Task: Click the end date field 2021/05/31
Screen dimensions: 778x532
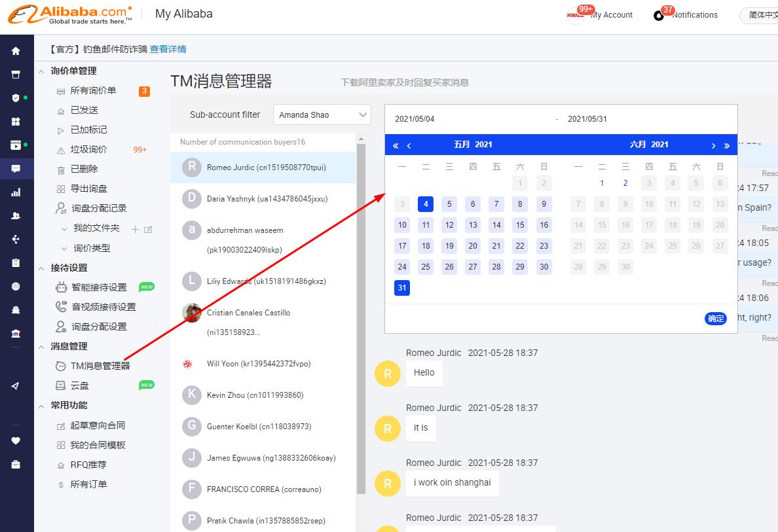Action: pos(587,119)
